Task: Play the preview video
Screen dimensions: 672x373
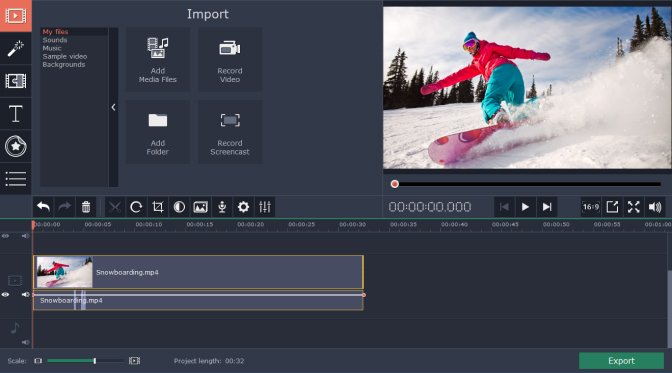Action: click(525, 207)
